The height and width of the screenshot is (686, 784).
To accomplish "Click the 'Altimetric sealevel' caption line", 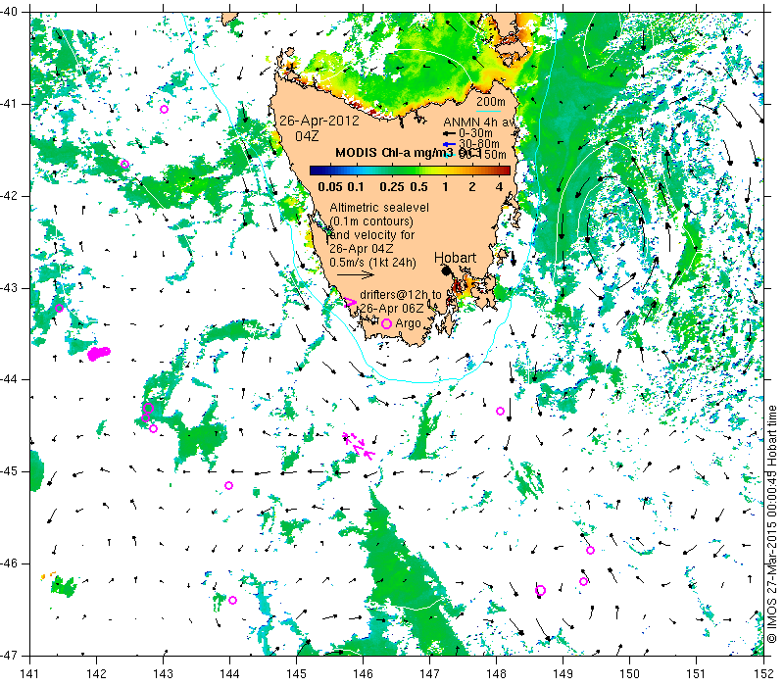I will [379, 207].
